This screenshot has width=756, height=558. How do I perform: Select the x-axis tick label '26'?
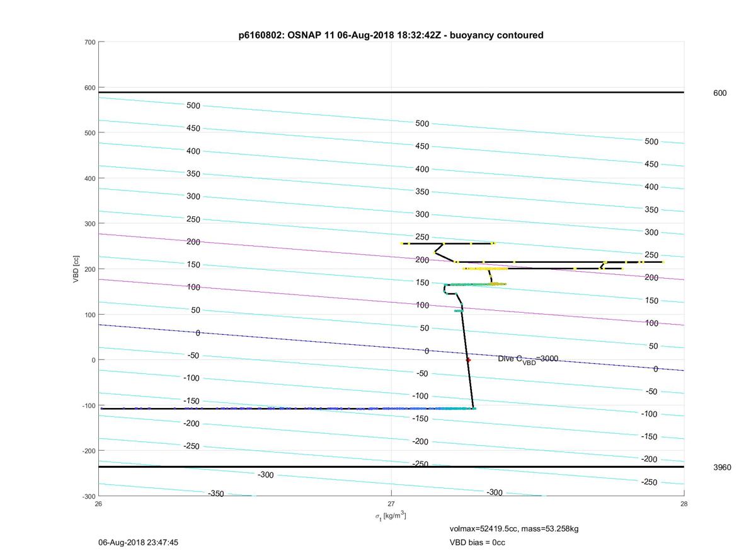point(99,504)
